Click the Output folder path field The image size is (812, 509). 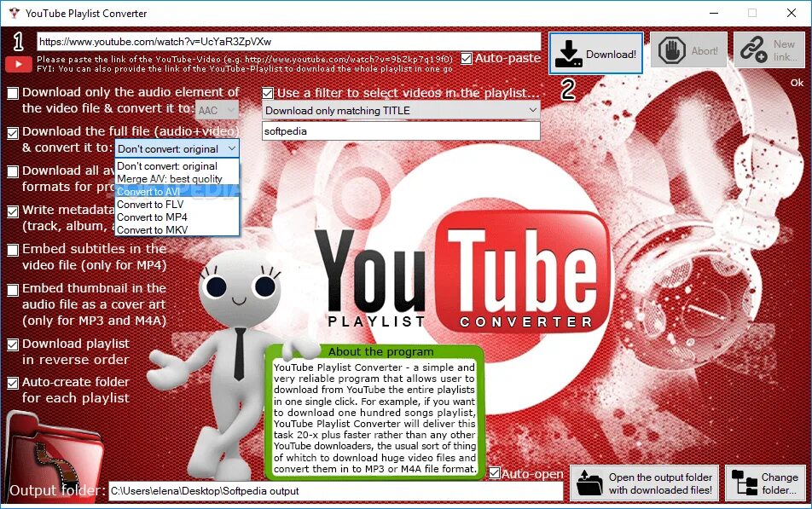coord(336,491)
